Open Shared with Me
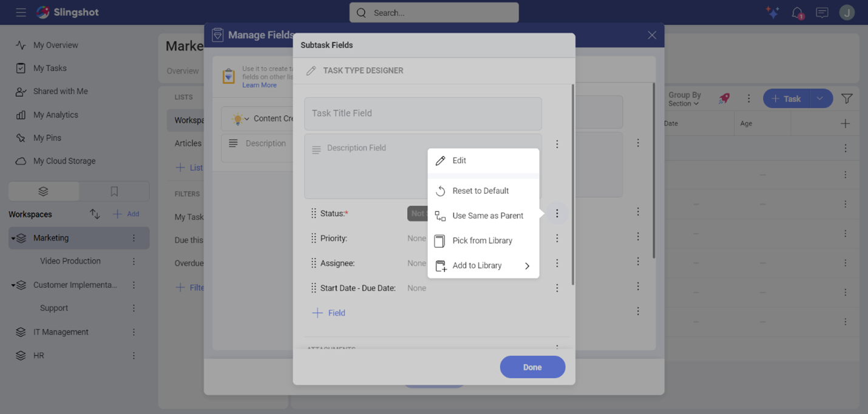 pyautogui.click(x=60, y=91)
